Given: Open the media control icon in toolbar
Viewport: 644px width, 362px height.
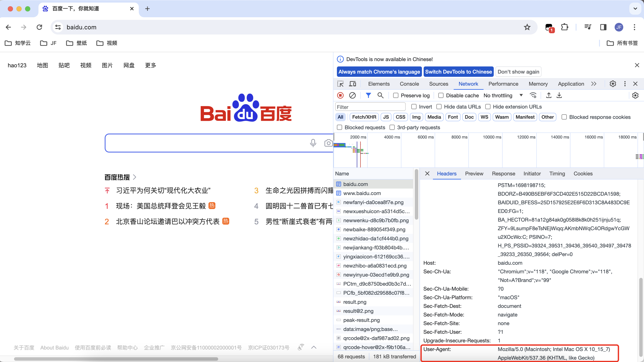Looking at the screenshot, I should tap(588, 27).
